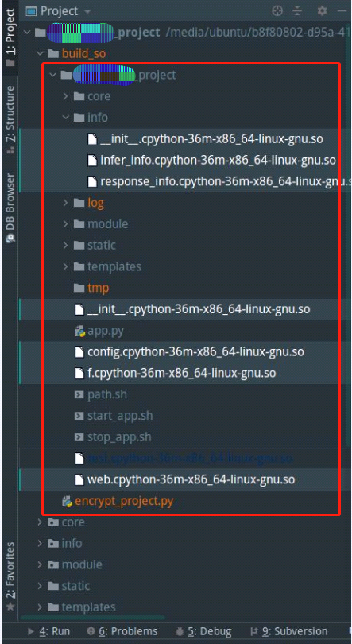Viewport: 352px width, 644px height.
Task: Collapse the build_so folder
Action: 40,53
